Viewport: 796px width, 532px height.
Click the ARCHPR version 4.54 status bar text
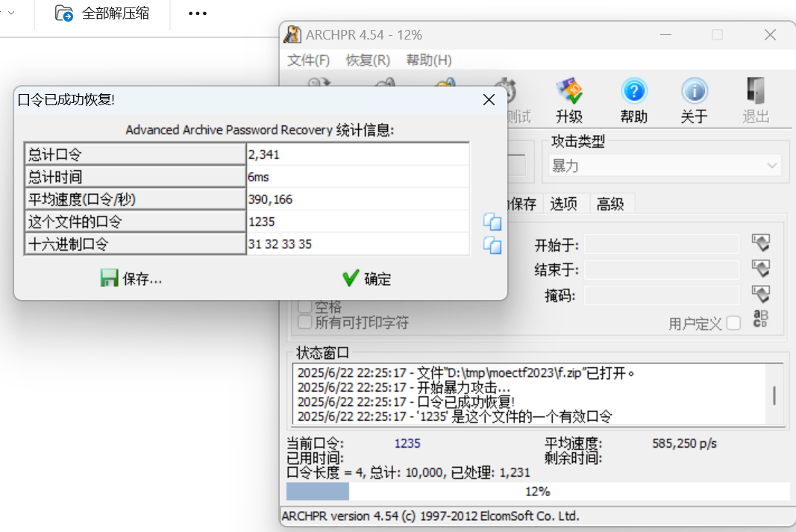tap(430, 516)
